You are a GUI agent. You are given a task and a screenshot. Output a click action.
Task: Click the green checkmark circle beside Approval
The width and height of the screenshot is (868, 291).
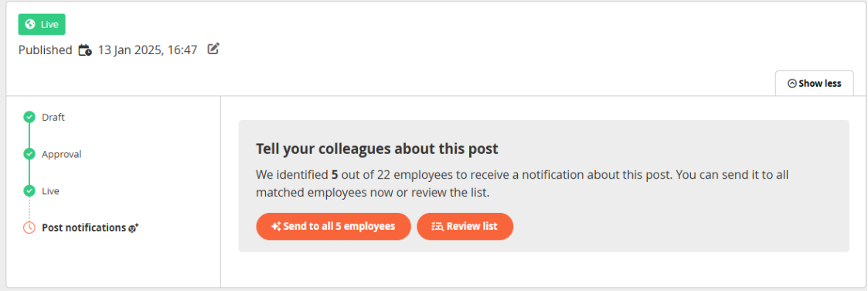coord(29,153)
